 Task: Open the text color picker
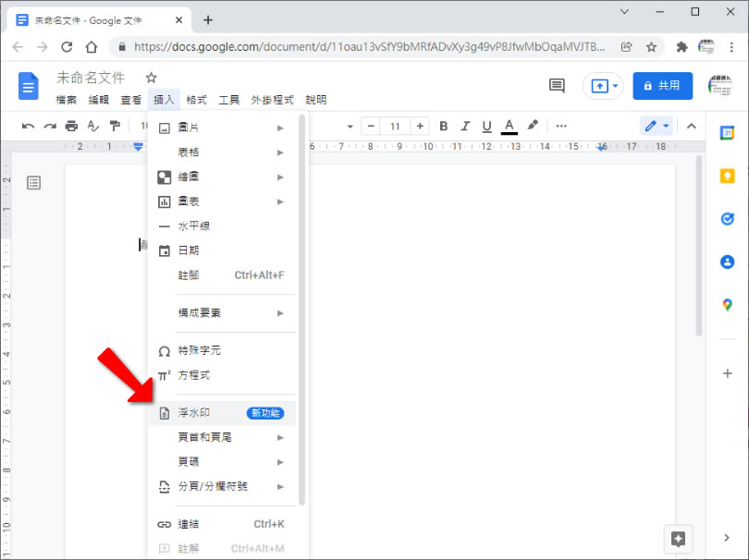click(509, 126)
